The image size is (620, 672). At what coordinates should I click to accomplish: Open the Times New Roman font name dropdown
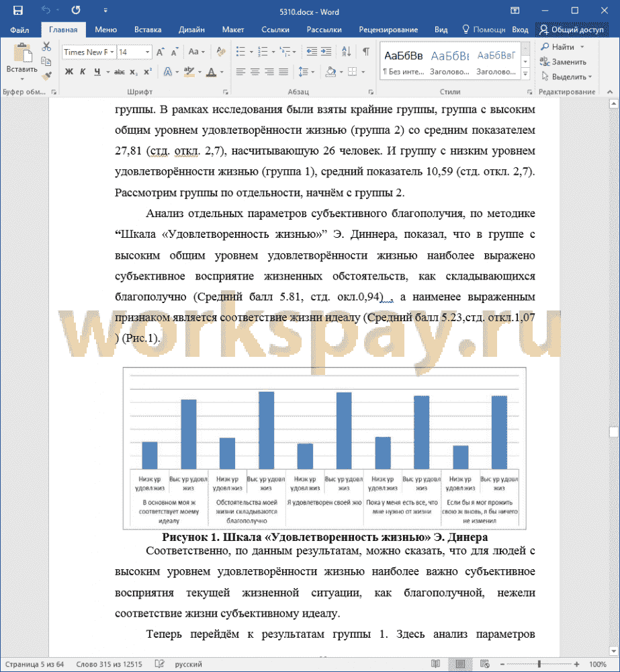point(112,52)
